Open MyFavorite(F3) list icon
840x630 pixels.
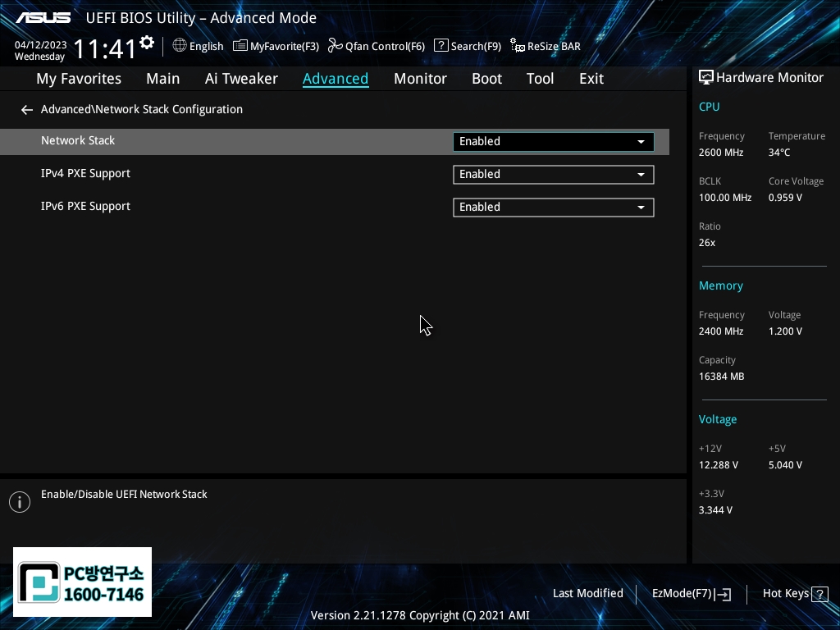point(240,46)
